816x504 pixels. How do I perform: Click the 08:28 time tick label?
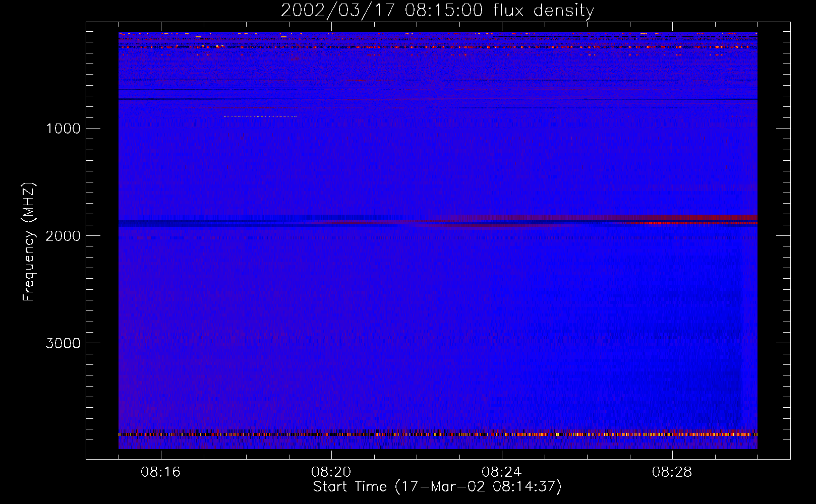[672, 472]
